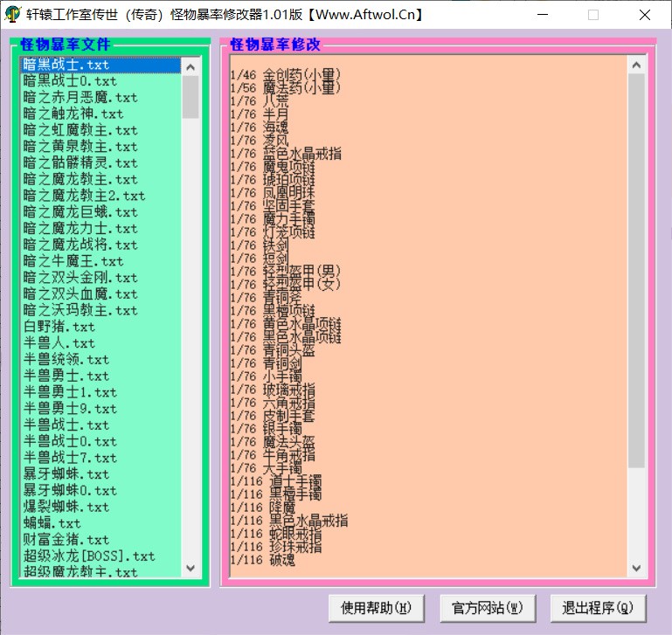Viewport: 672px width, 635px height.
Task: Select 暗之沃玛教主.txt file
Action: [100, 311]
